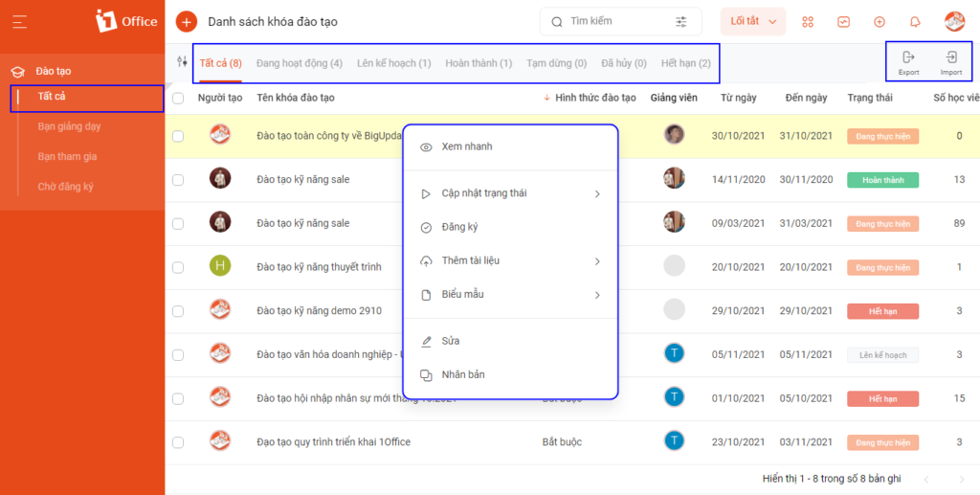Click the 1Office logo
The width and height of the screenshot is (980, 495).
(127, 21)
